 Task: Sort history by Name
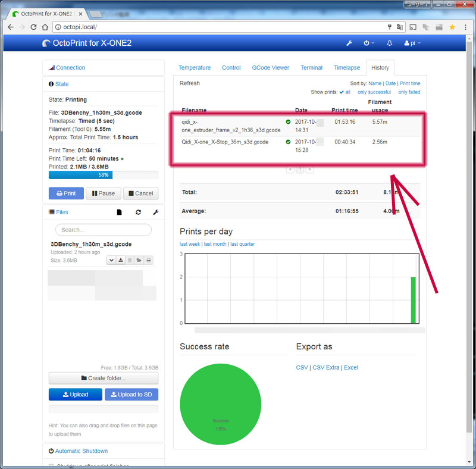click(x=375, y=83)
